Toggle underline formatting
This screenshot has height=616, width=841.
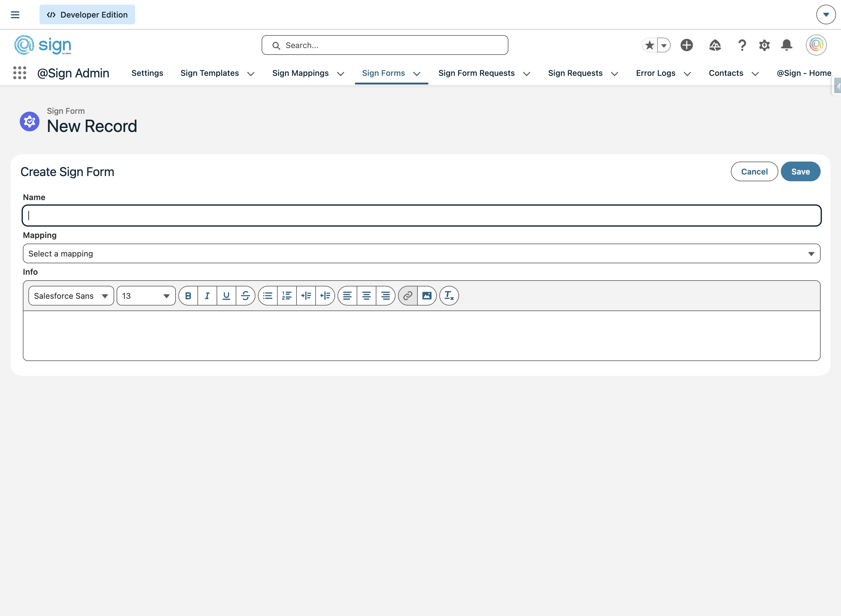tap(226, 296)
